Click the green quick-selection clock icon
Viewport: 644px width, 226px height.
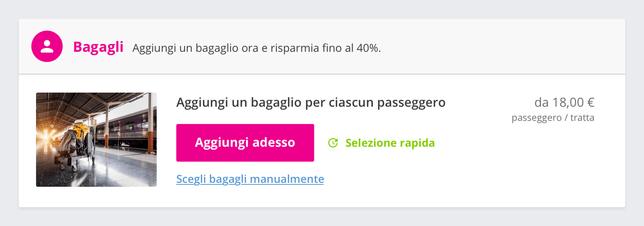point(333,143)
